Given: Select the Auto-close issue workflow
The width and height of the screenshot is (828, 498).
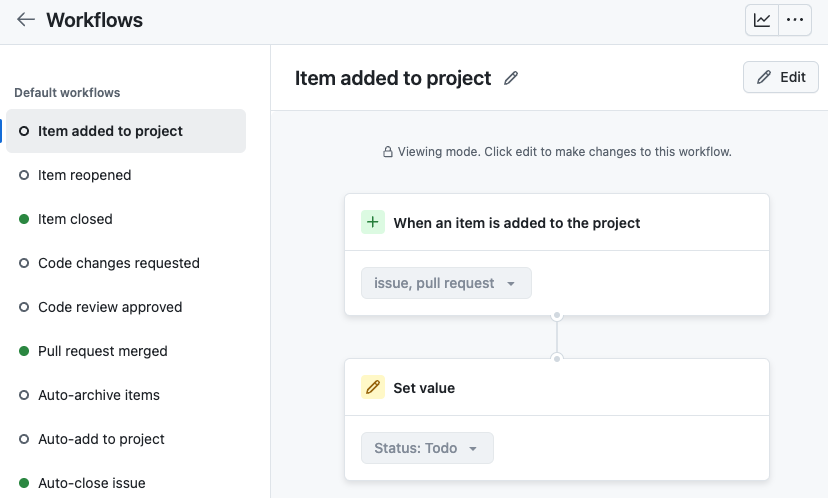Looking at the screenshot, I should click(126, 483).
